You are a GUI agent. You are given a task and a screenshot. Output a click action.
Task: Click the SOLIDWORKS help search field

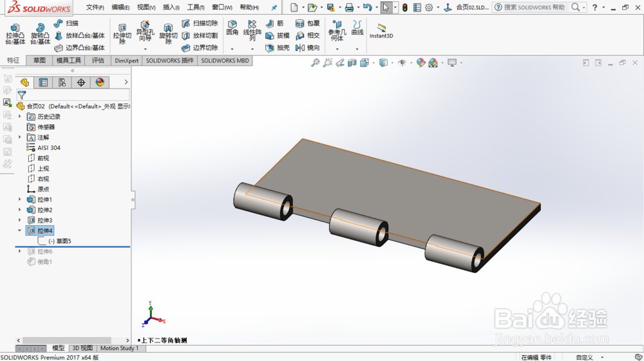point(535,7)
